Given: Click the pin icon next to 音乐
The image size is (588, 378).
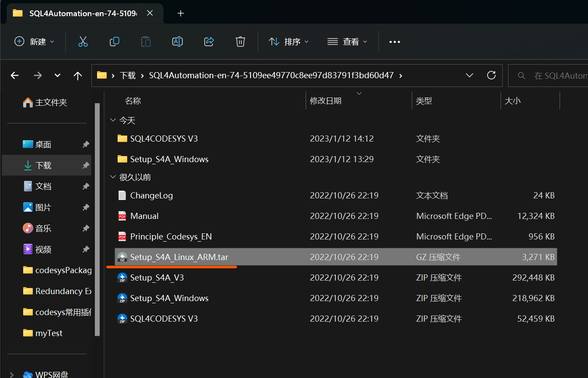Looking at the screenshot, I should 86,228.
